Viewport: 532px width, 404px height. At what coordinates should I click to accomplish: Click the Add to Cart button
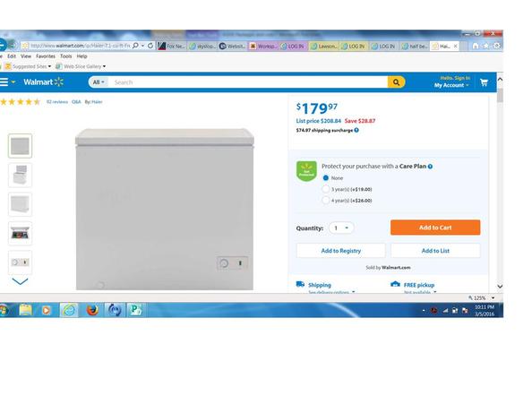coord(435,228)
